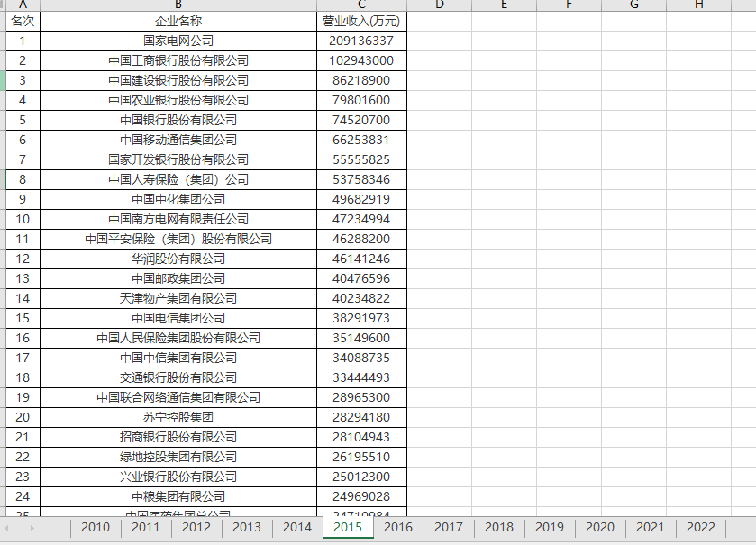Click revenue cell 38291973
The width and height of the screenshot is (756, 545).
[361, 318]
